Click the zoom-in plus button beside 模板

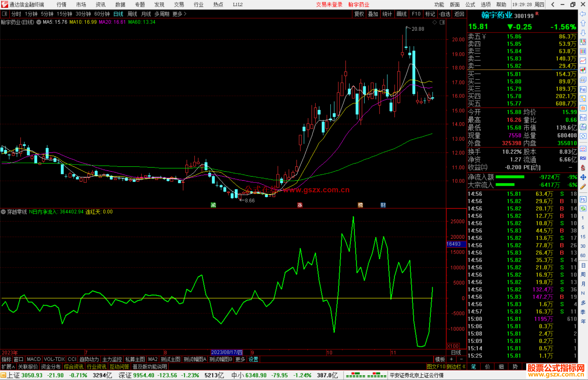coord(451,359)
